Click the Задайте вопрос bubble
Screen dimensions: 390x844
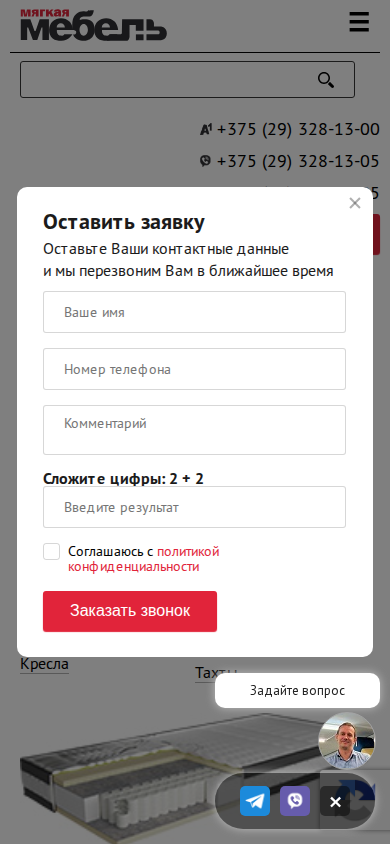coord(297,691)
